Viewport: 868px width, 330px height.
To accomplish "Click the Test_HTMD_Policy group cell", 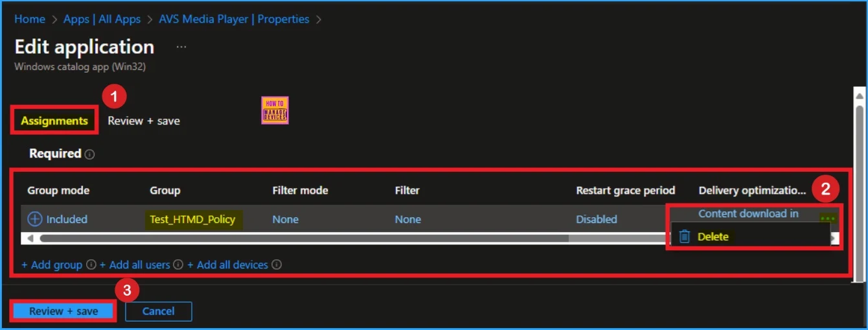I will coord(192,219).
